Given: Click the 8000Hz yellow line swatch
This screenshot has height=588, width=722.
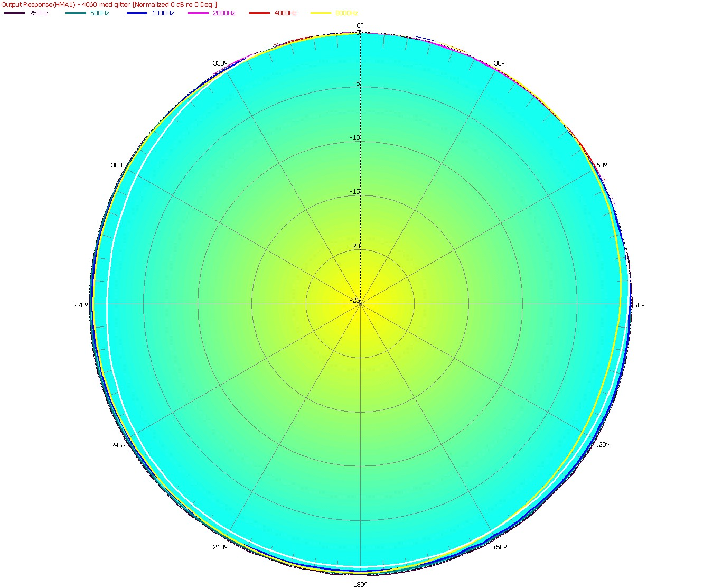Looking at the screenshot, I should tap(321, 13).
